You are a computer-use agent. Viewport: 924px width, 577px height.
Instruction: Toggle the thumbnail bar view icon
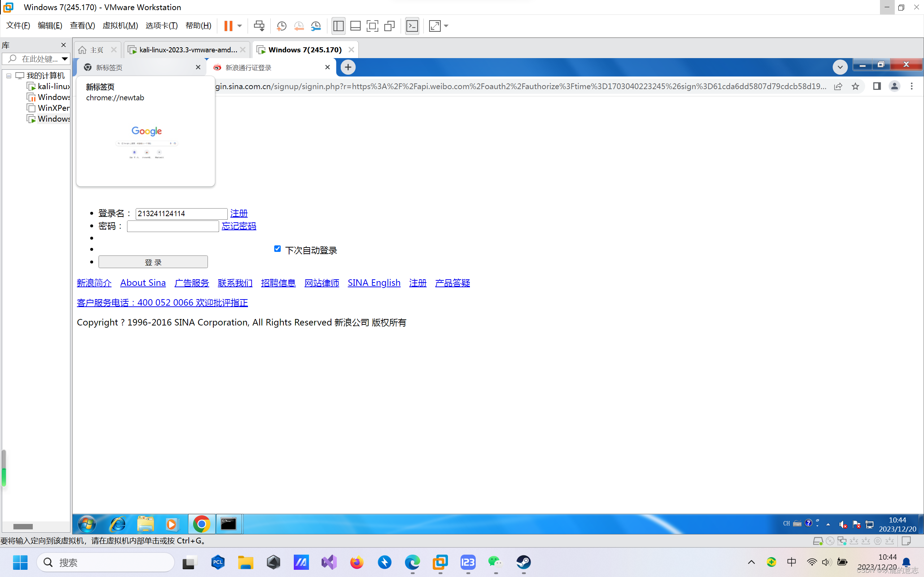click(355, 26)
